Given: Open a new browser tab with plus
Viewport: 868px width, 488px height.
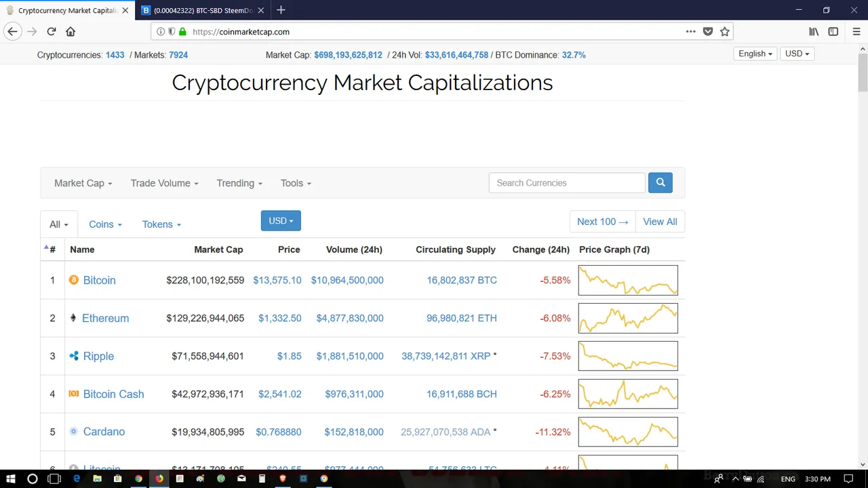Looking at the screenshot, I should pos(281,10).
